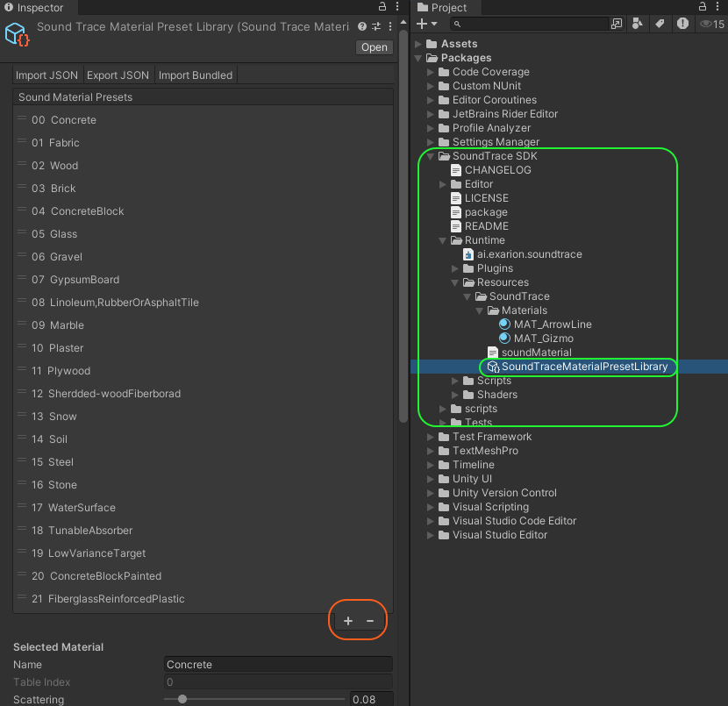Open the component preset selector icon
728x706 pixels.
376,27
